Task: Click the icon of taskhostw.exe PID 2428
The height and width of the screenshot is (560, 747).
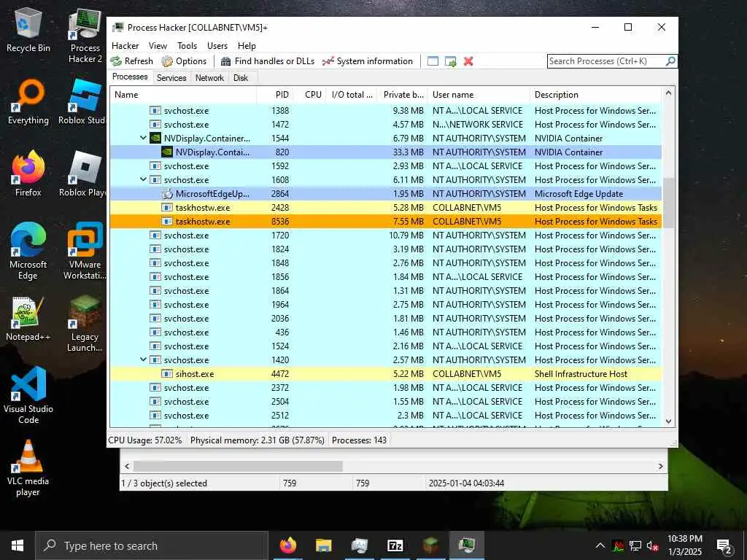Action: point(167,208)
